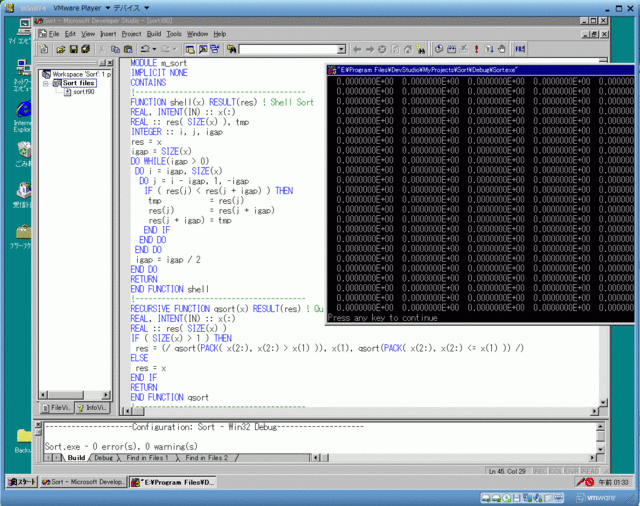Toggle the Workspace window toolbar button
The height and width of the screenshot is (506, 640).
tap(190, 49)
